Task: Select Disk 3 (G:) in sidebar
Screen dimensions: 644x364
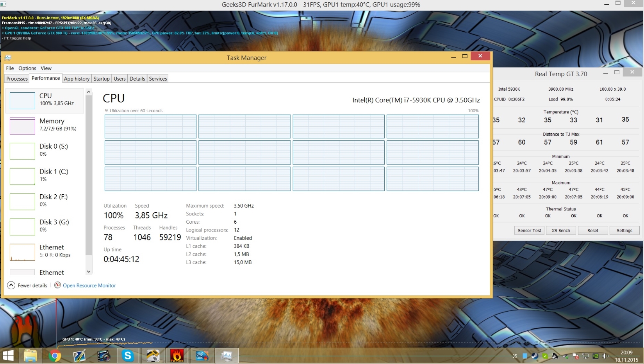Action: tap(45, 227)
